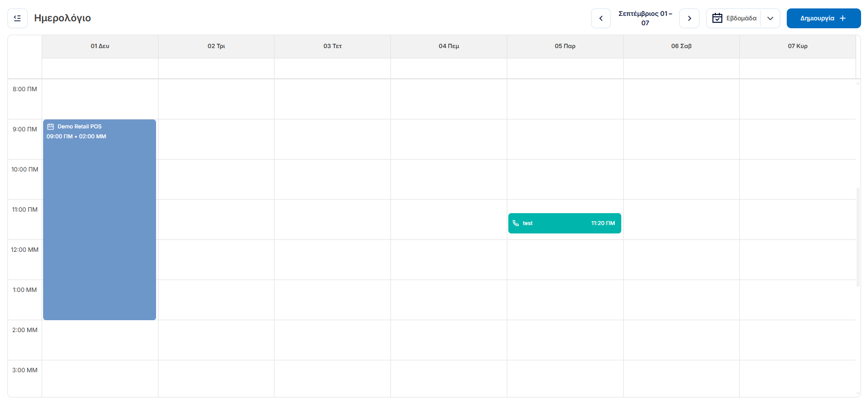Open the test call event
Image resolution: width=868 pixels, height=401 pixels.
(x=565, y=223)
